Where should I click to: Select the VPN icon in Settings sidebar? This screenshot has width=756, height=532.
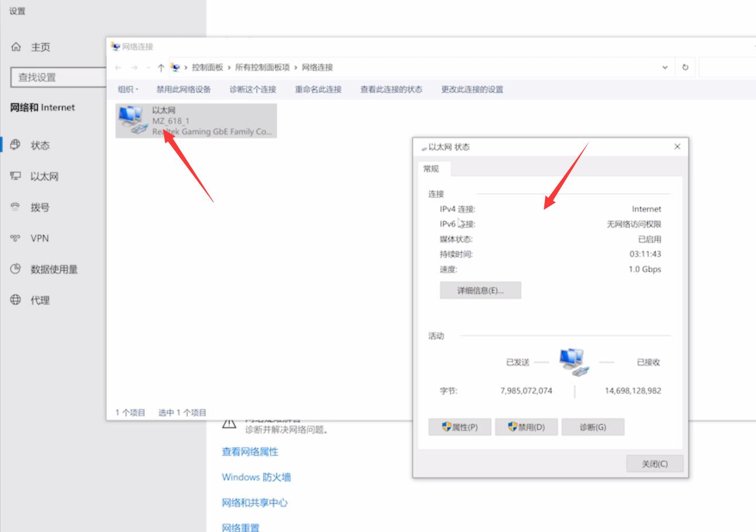coord(15,238)
